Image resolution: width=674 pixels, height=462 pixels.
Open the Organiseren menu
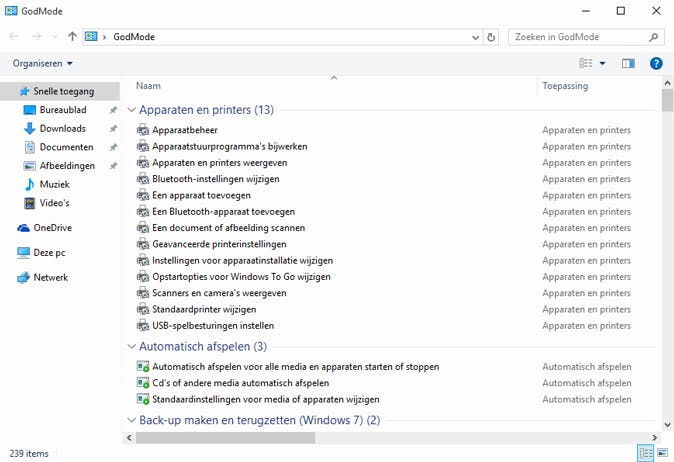(44, 63)
